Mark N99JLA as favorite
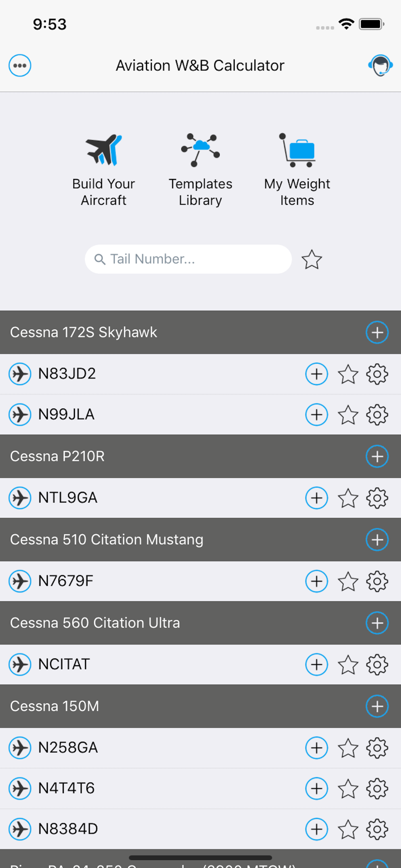The width and height of the screenshot is (401, 868). point(348,415)
